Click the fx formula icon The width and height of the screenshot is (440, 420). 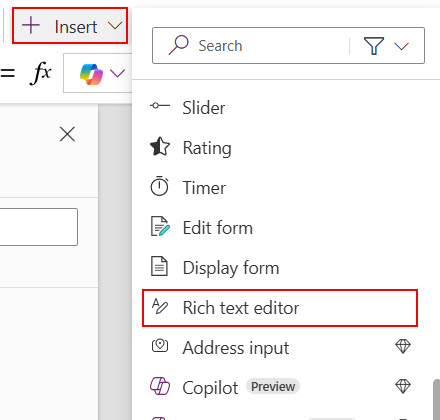pos(41,73)
